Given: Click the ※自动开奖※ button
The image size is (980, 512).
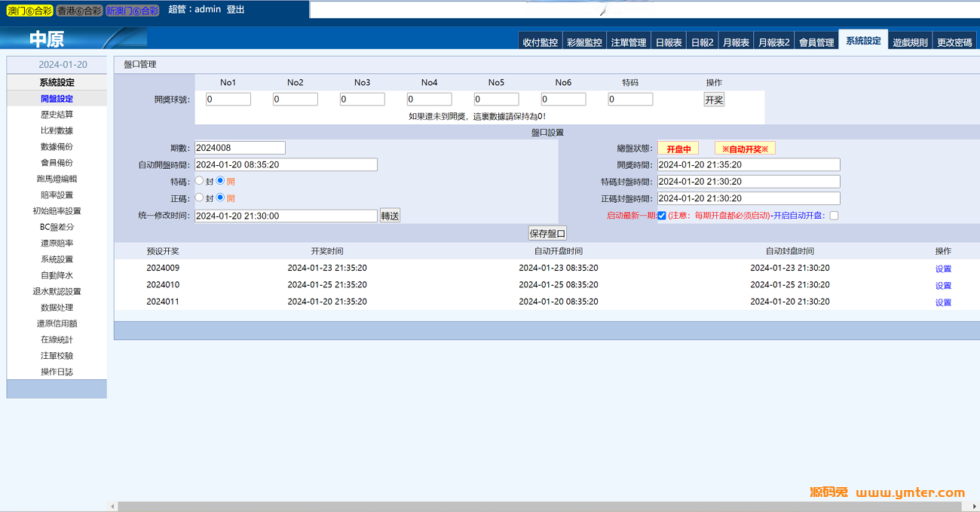Looking at the screenshot, I should [746, 149].
